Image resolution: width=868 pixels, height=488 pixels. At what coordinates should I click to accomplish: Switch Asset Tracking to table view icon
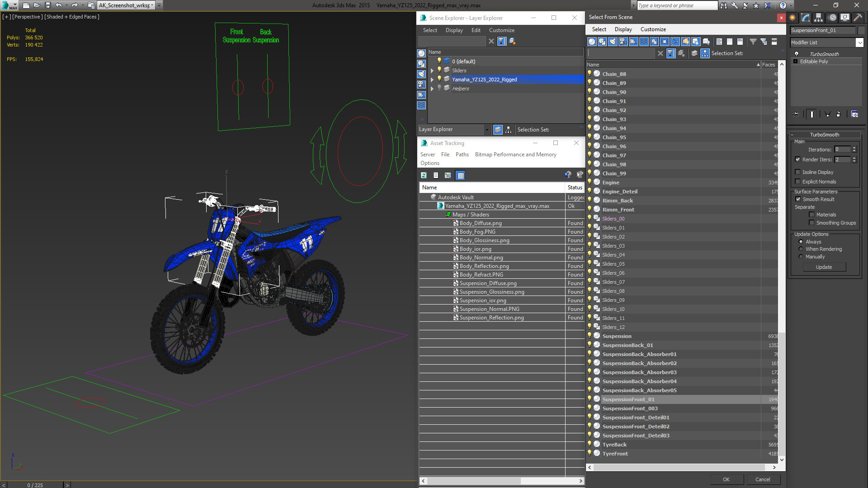(461, 175)
